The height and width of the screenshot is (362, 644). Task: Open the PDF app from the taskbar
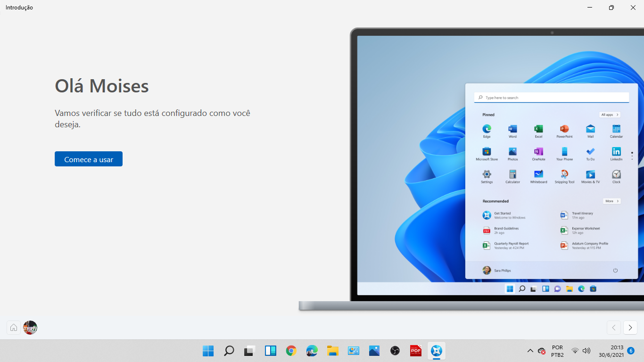(x=415, y=351)
